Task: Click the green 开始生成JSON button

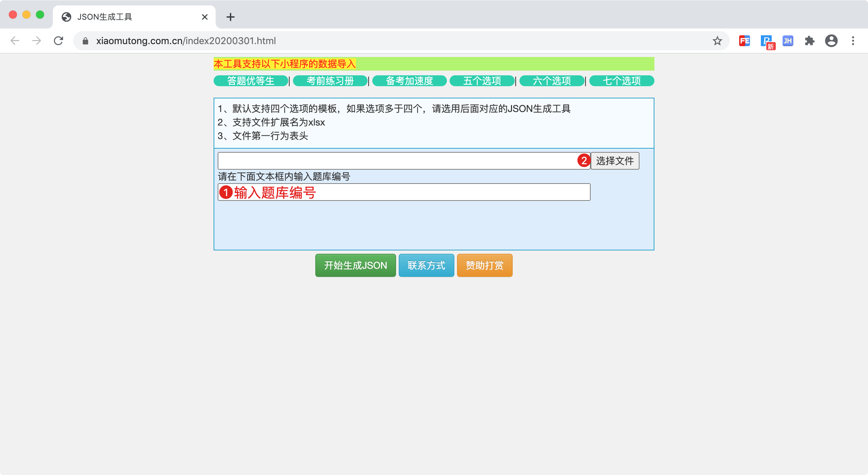Action: point(355,265)
